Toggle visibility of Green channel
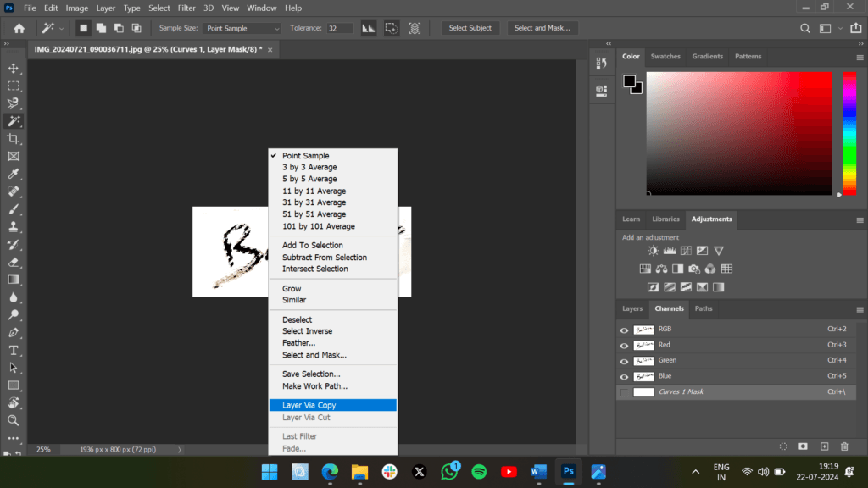The height and width of the screenshot is (488, 868). 624,361
